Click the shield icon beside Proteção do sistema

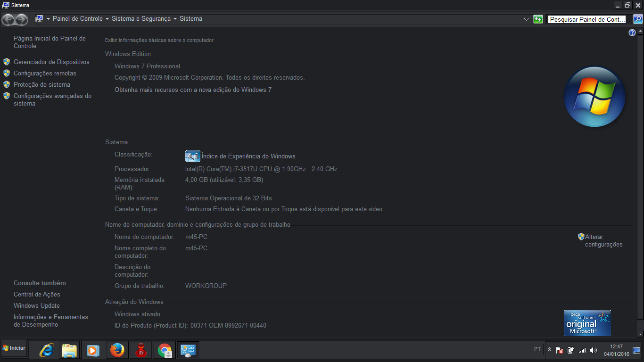pyautogui.click(x=7, y=84)
